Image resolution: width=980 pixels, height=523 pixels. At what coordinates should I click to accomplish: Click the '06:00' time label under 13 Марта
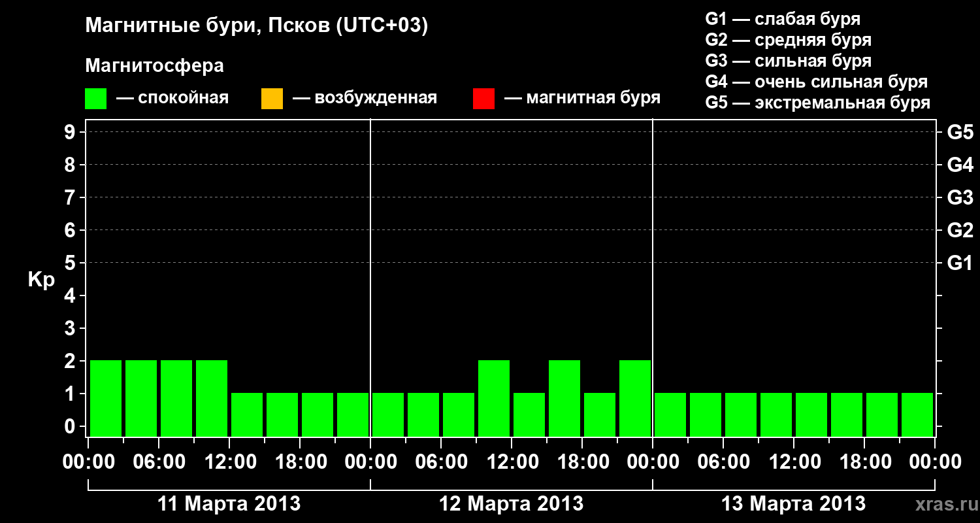723,462
